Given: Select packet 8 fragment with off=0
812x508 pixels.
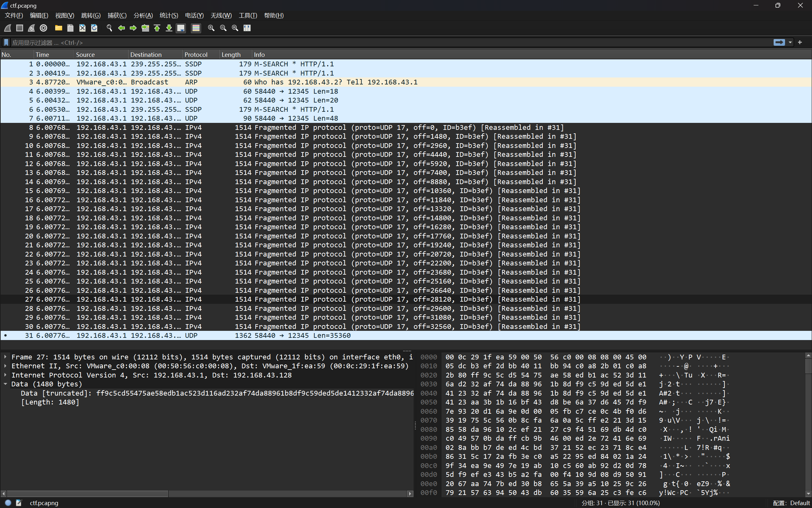Looking at the screenshot, I should tap(406, 128).
